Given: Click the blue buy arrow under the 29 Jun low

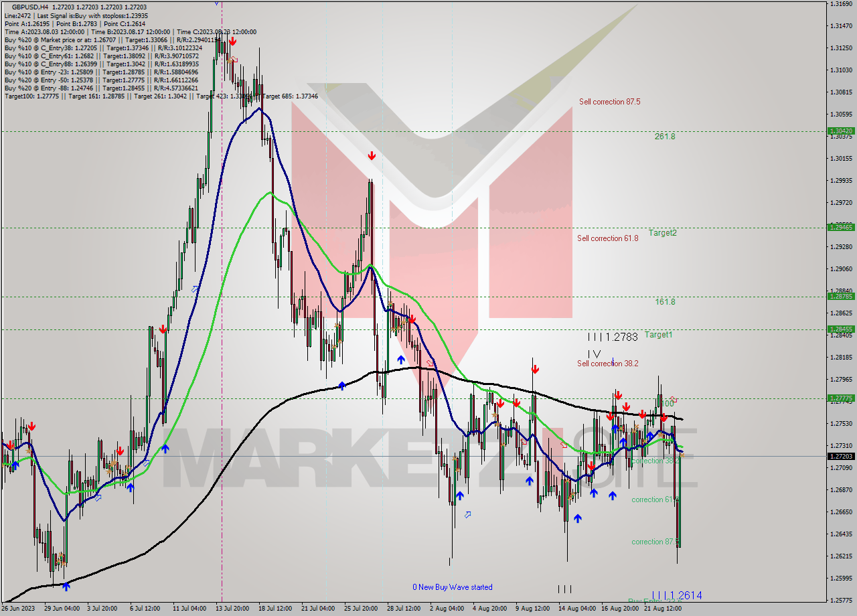Looking at the screenshot, I should click(66, 587).
